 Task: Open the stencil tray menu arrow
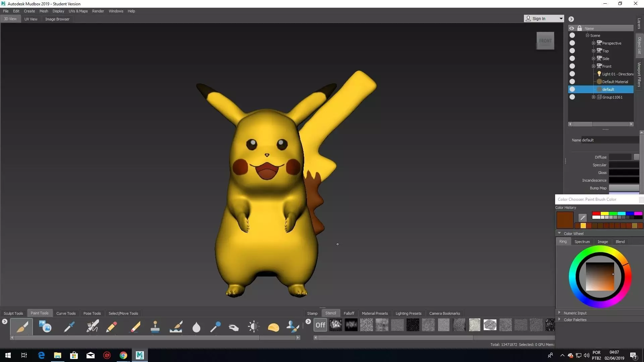(x=308, y=321)
